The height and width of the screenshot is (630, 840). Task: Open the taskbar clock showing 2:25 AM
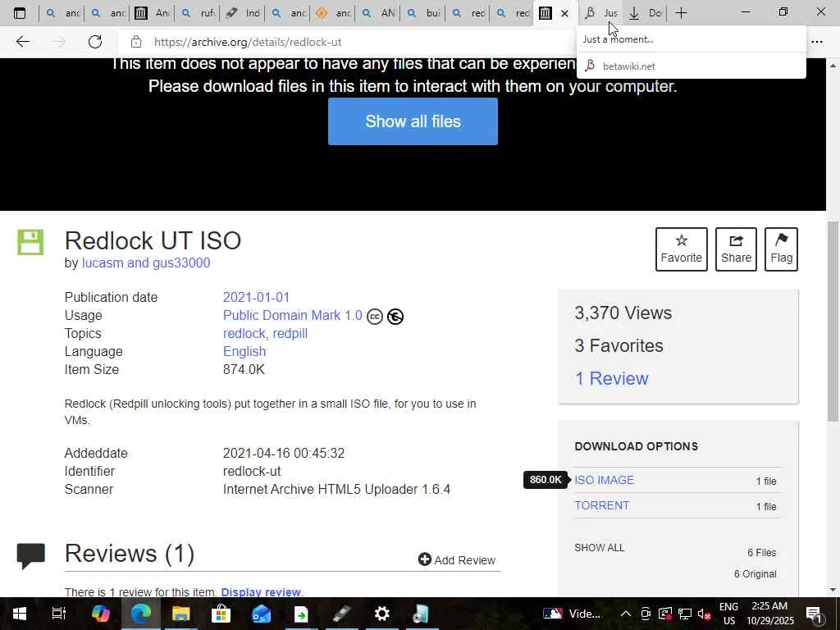pos(769,614)
